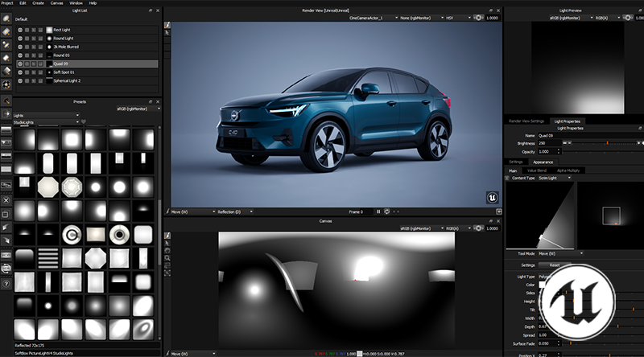Click the Render View exposure icon beside 1.0000

point(478,18)
